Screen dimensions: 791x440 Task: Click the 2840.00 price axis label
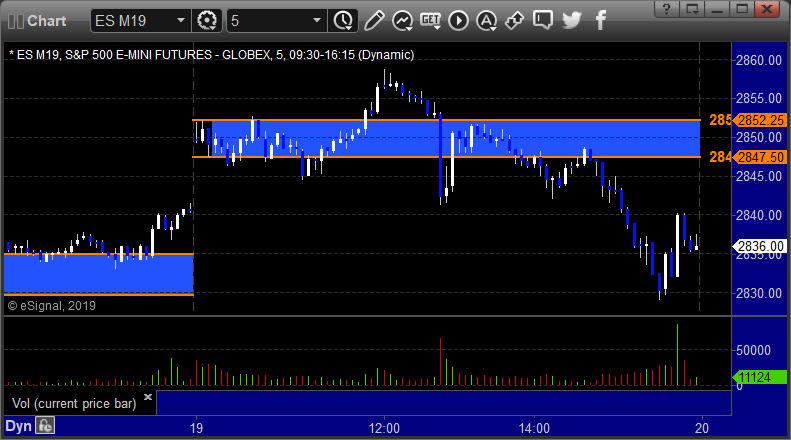759,215
